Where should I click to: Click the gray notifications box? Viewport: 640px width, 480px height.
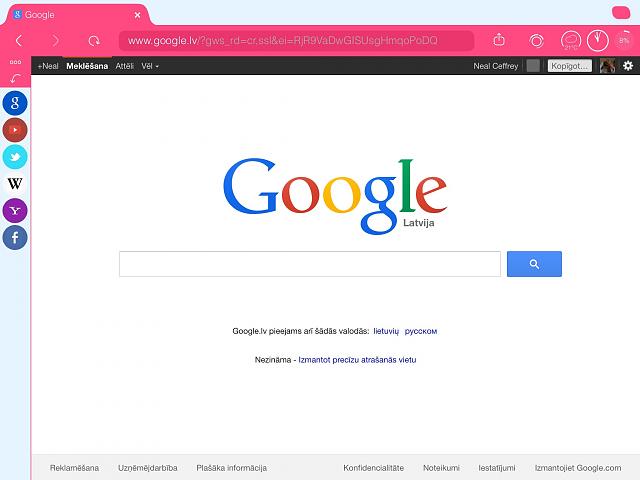pyautogui.click(x=533, y=66)
